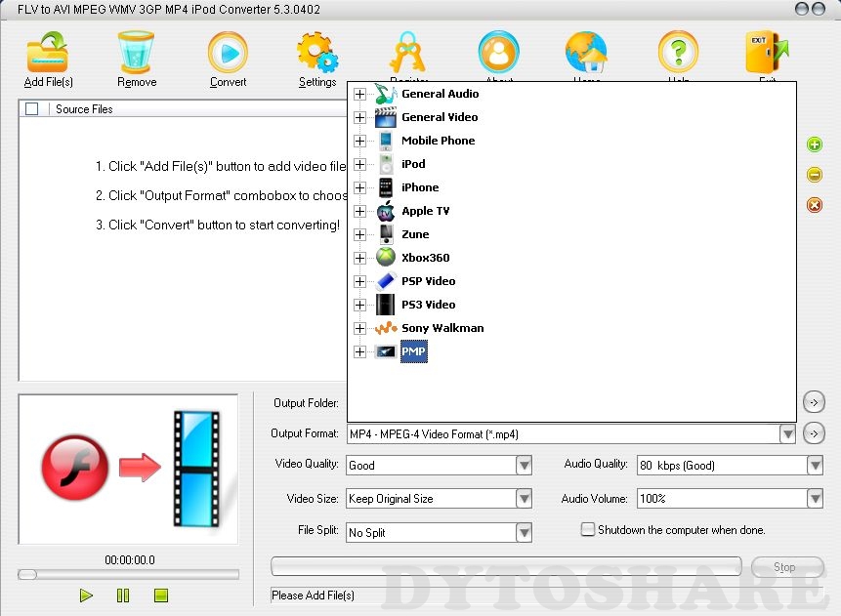Click the green plus button beside the list
841x616 pixels.
pos(815,144)
